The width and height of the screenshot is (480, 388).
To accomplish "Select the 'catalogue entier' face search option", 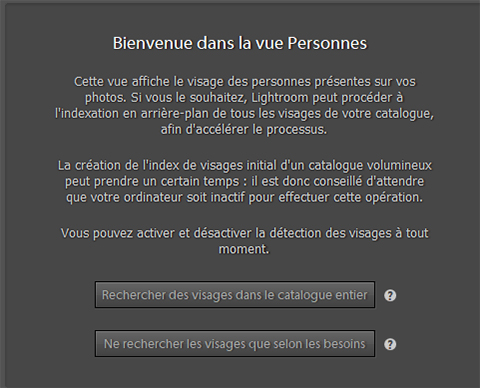I will 235,295.
